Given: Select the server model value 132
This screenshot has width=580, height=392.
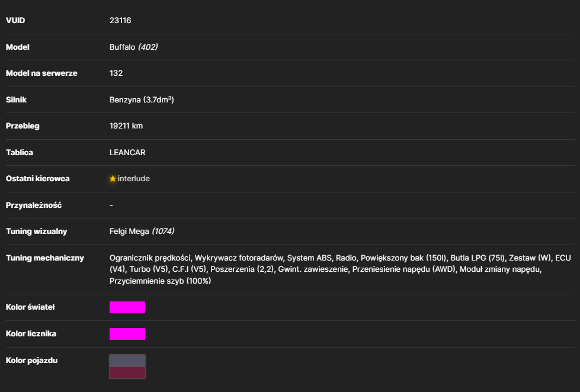Looking at the screenshot, I should pos(116,73).
